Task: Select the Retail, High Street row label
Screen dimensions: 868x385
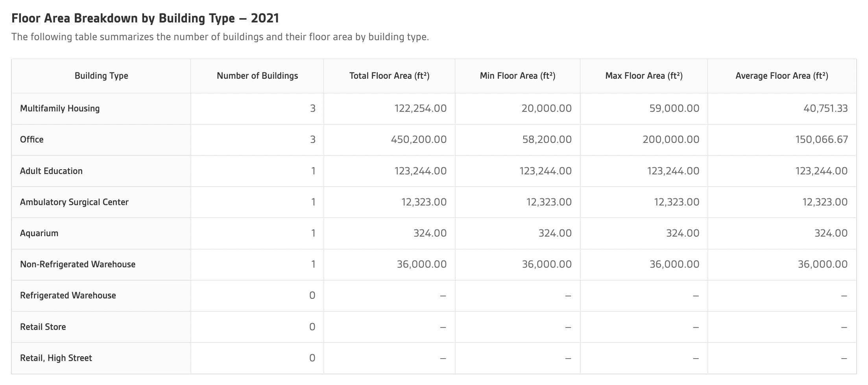Action: (56, 358)
